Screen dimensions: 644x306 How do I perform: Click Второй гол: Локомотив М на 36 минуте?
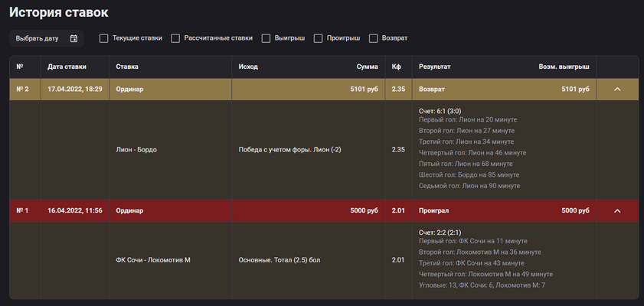[479, 252]
